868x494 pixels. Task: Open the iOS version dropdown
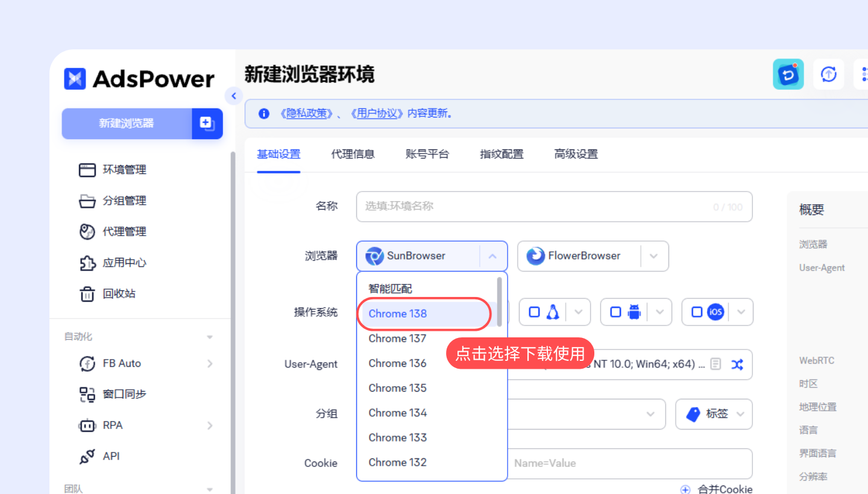[741, 312]
